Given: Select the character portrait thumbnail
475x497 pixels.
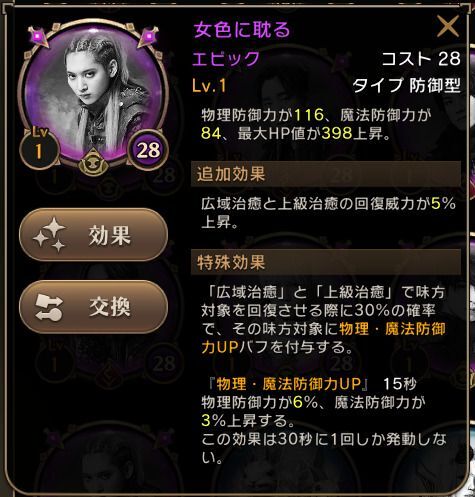Looking at the screenshot, I should coord(93,95).
